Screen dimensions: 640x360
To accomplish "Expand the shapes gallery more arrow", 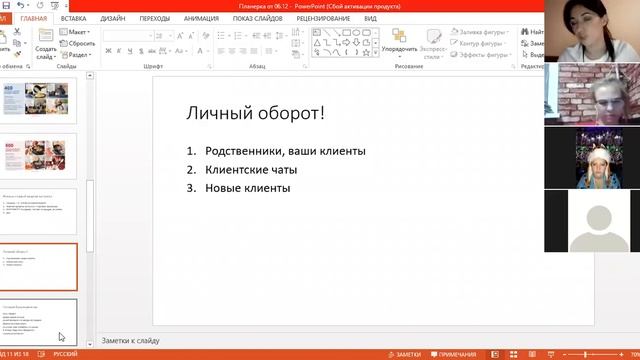I will 376,52.
